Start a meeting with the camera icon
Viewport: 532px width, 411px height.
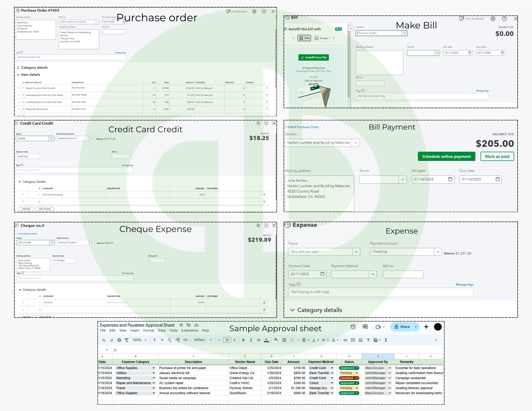[378, 327]
